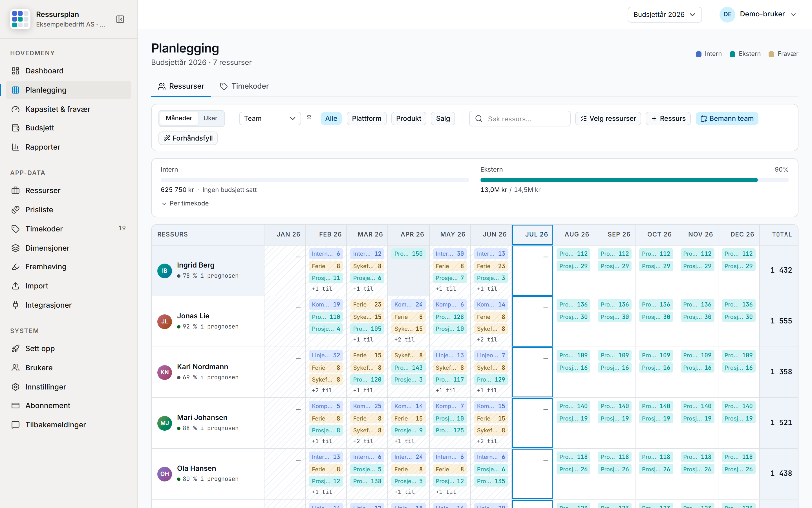812x508 pixels.
Task: Click the Innstillinger gear icon
Action: point(16,387)
